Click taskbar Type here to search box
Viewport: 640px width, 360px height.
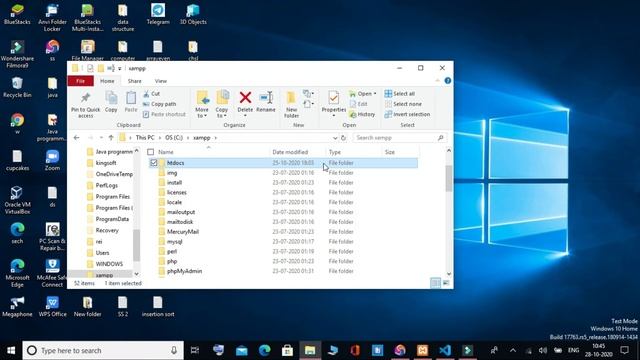coord(103,350)
